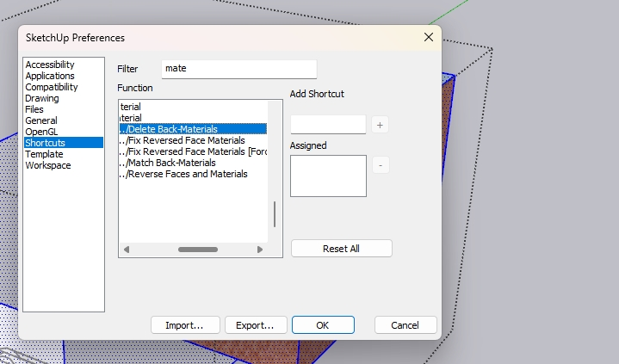619x364 pixels.
Task: Select the first 'terial' row in Function list
Action: 193,107
